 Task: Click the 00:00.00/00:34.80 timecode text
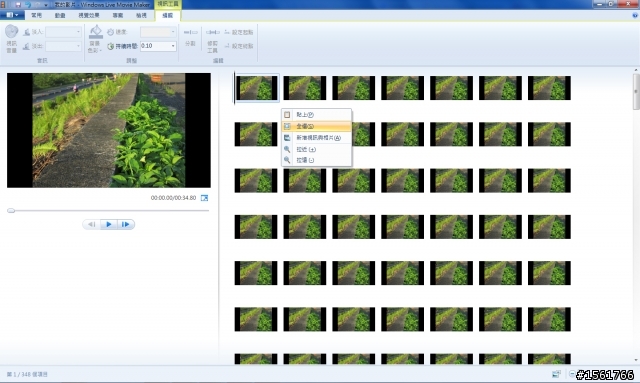click(x=173, y=198)
